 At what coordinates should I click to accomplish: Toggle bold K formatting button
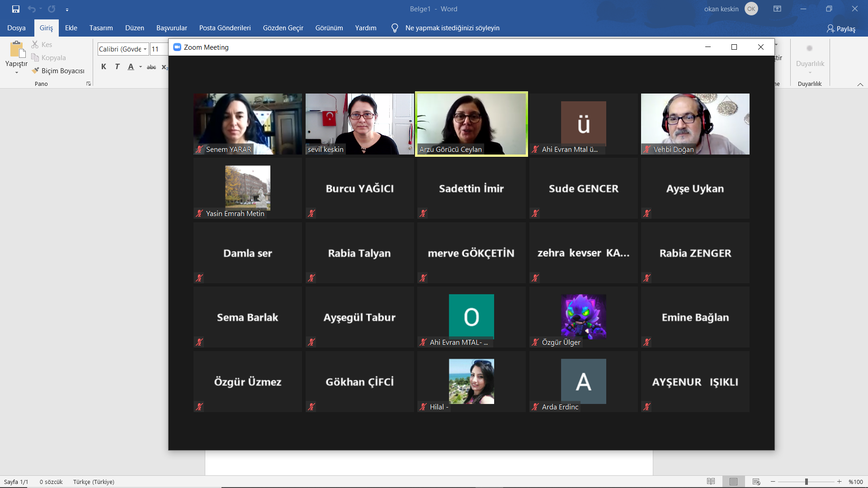[104, 67]
